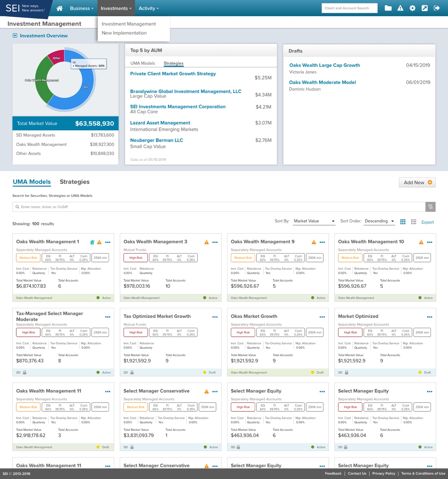Select New Implementation menu entry

pos(124,33)
